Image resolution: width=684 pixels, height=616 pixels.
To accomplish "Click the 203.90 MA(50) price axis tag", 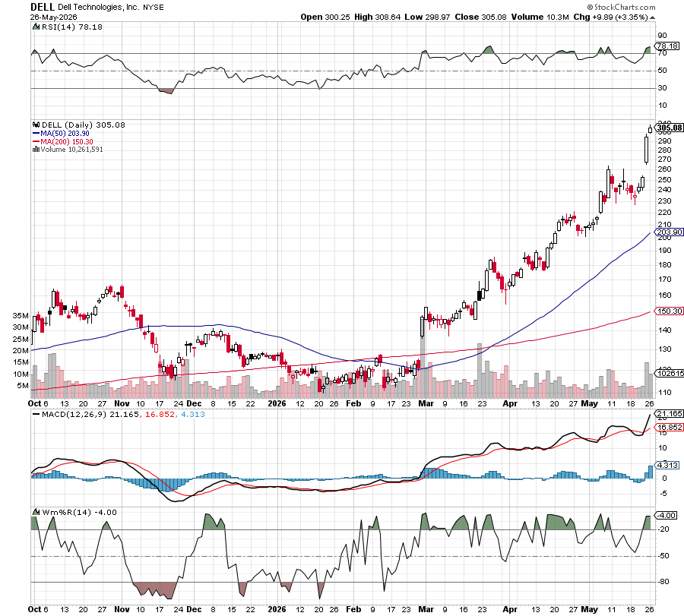I will point(670,232).
